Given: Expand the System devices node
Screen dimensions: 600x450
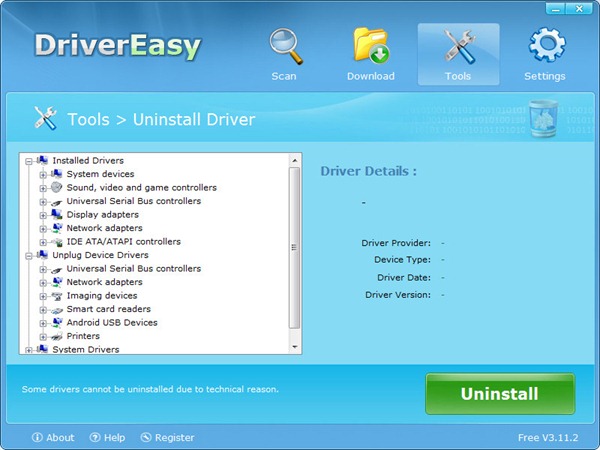Looking at the screenshot, I should [x=43, y=175].
